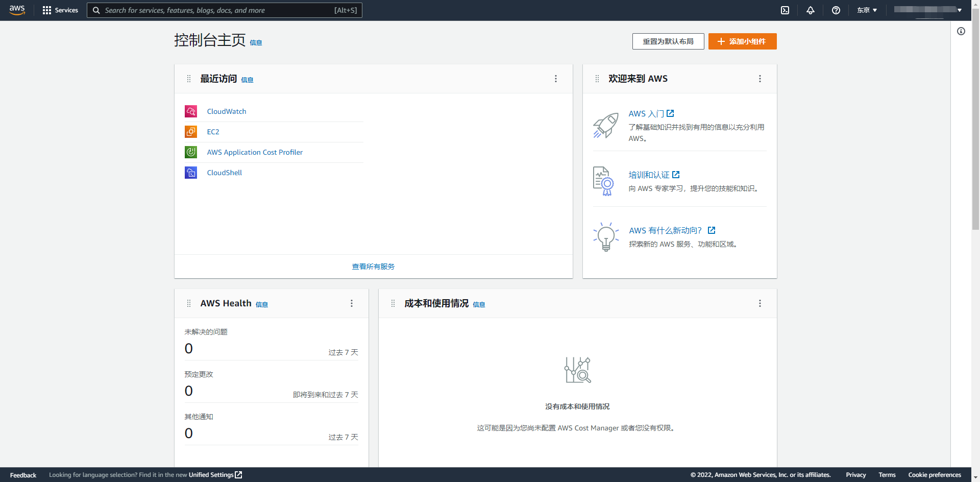
Task: Open AWS Application Cost Profiler link
Action: (x=255, y=152)
